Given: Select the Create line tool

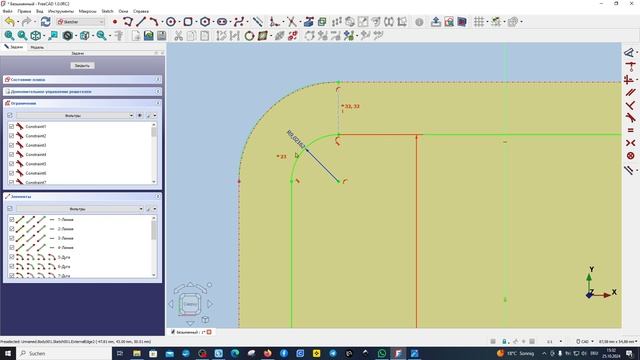Looking at the screenshot, I should 141,22.
